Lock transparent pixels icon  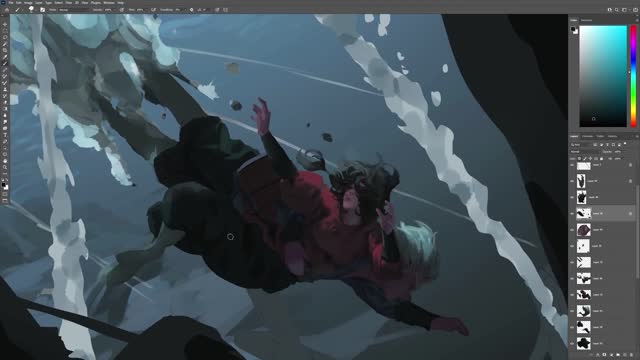point(579,158)
